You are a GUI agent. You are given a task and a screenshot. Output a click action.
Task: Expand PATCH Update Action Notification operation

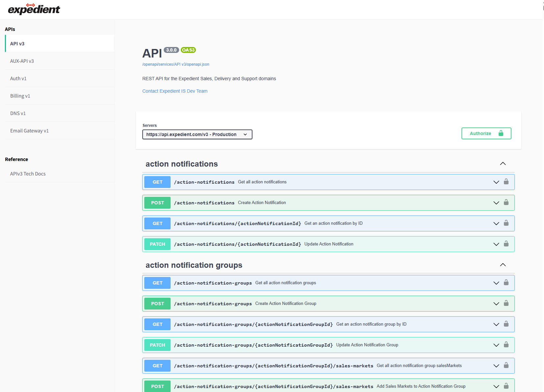click(x=496, y=244)
